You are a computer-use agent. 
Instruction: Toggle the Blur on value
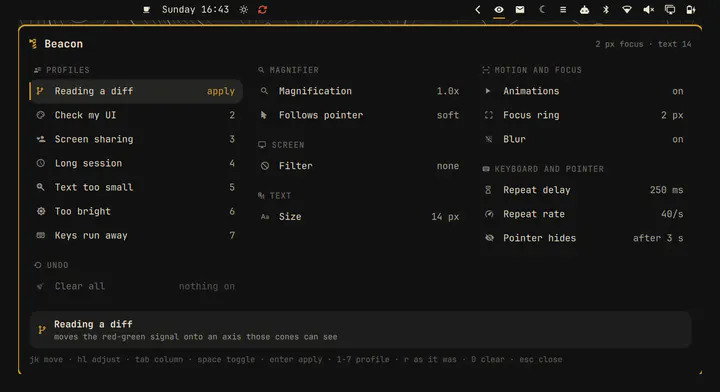click(678, 139)
